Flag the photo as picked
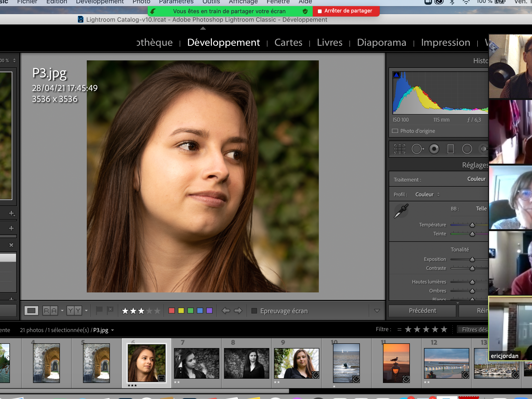 (x=99, y=310)
